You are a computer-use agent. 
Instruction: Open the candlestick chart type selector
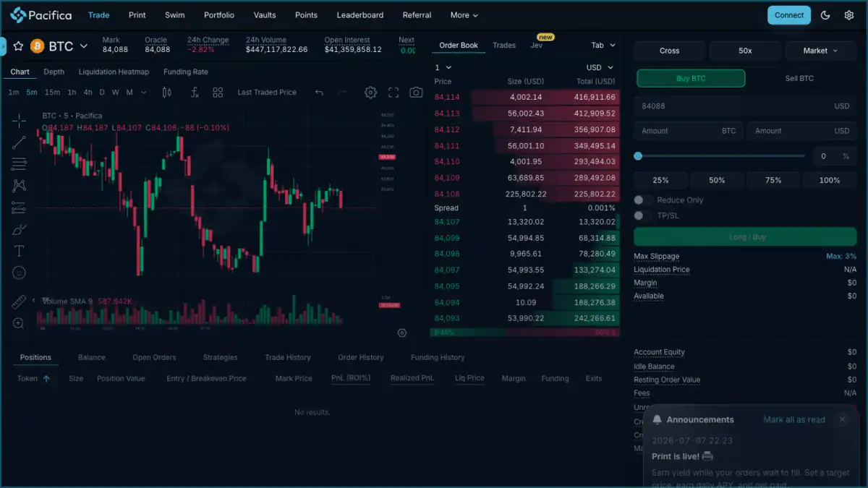[167, 93]
